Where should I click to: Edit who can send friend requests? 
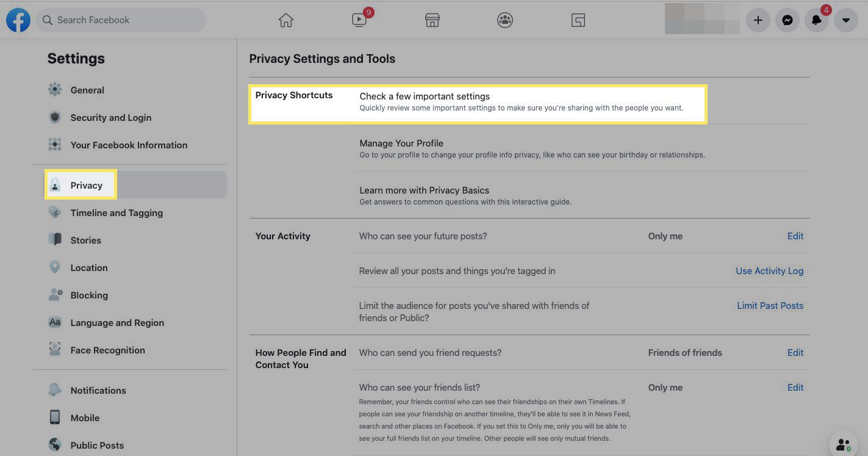coord(795,353)
